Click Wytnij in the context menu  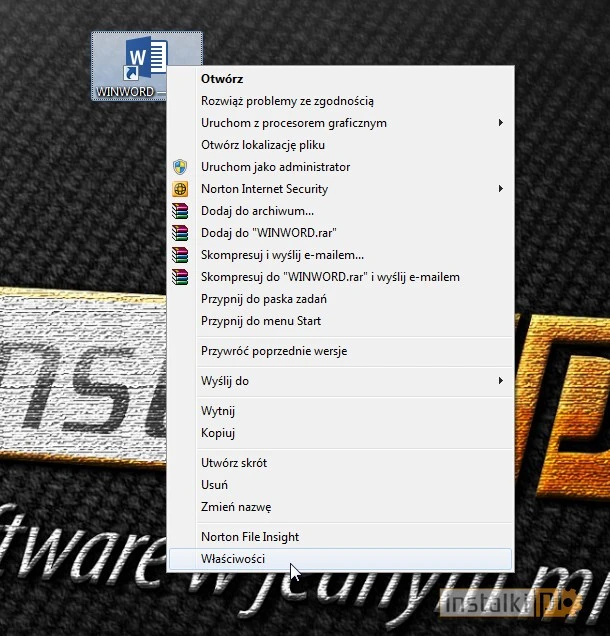click(x=218, y=411)
